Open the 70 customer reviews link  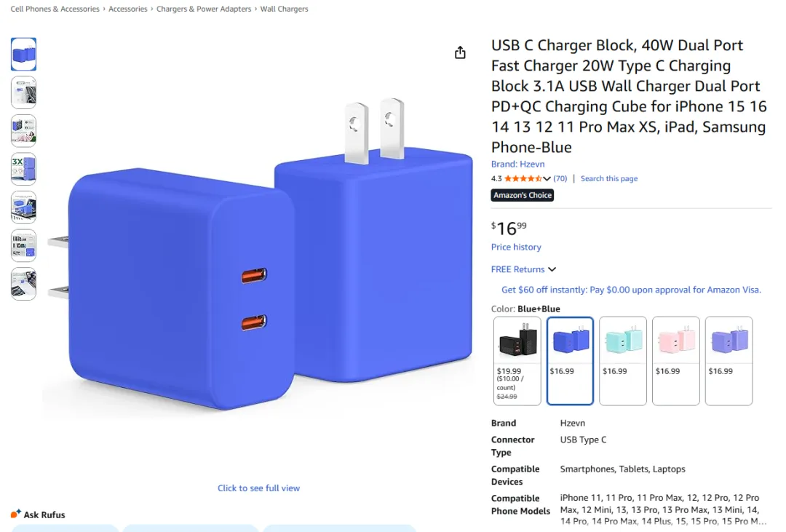(x=560, y=178)
